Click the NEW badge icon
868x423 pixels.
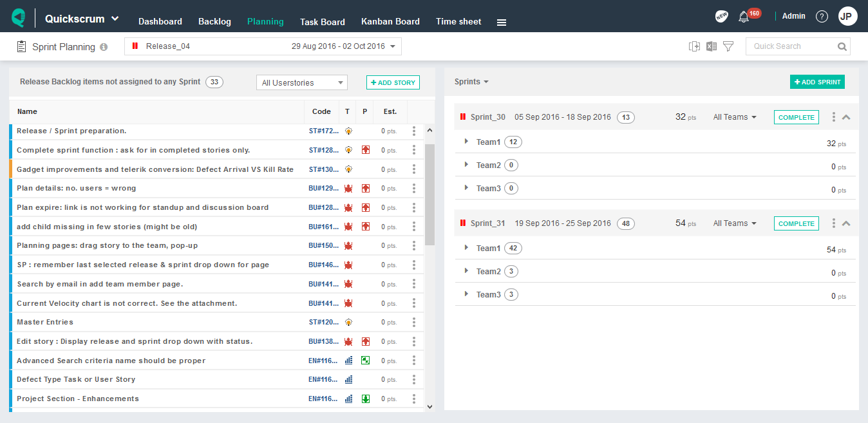click(721, 16)
